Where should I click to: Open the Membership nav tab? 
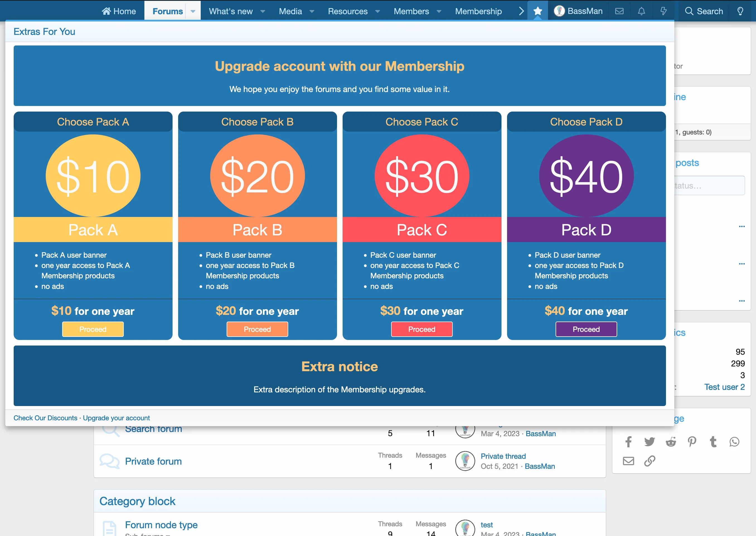[x=478, y=11]
